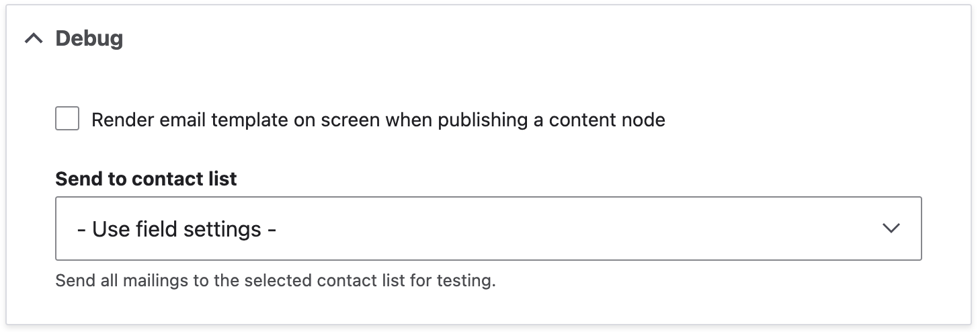
Task: Open the 'Send to contact list' dropdown
Action: click(x=488, y=229)
